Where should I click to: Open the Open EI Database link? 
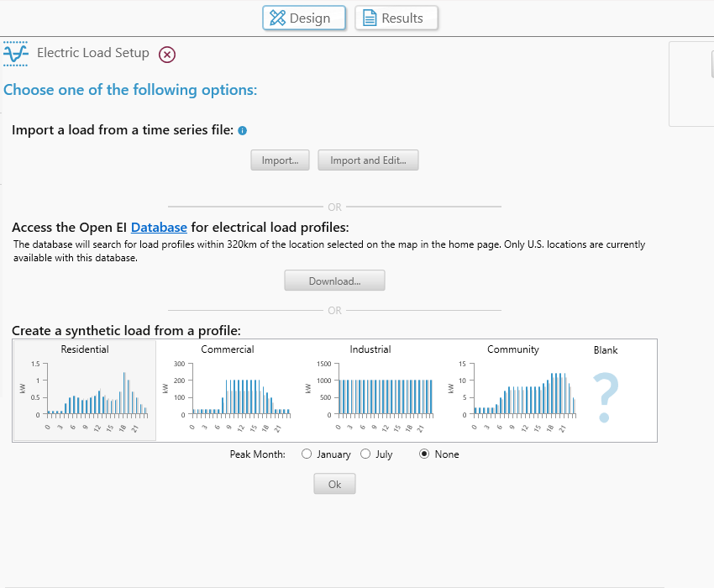pyautogui.click(x=159, y=227)
